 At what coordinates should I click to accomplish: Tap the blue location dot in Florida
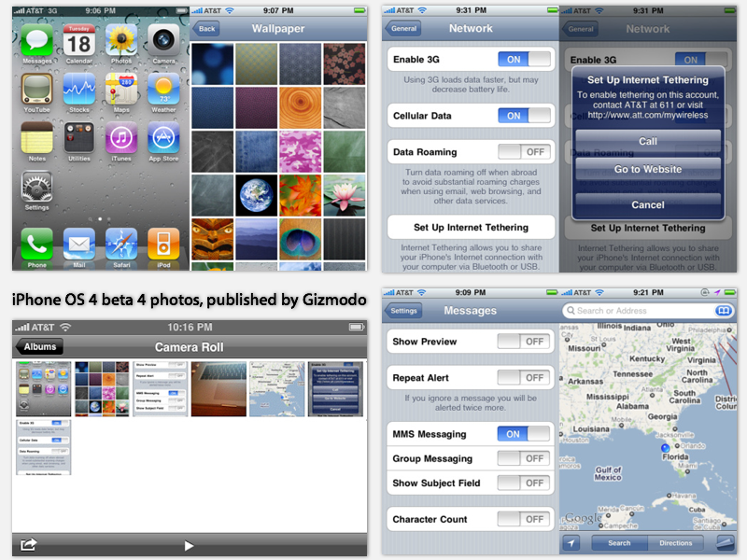[x=665, y=448]
